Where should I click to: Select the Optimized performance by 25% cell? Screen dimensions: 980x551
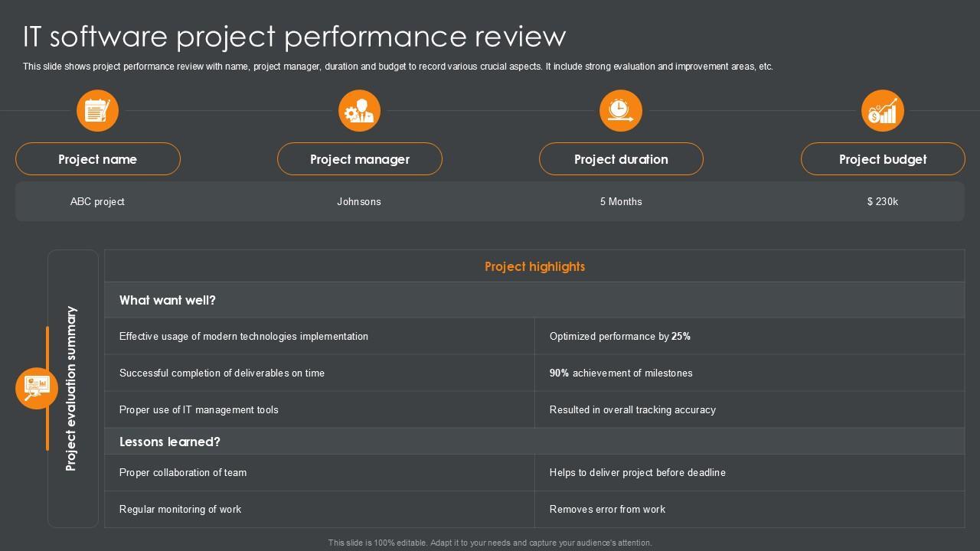(x=620, y=337)
